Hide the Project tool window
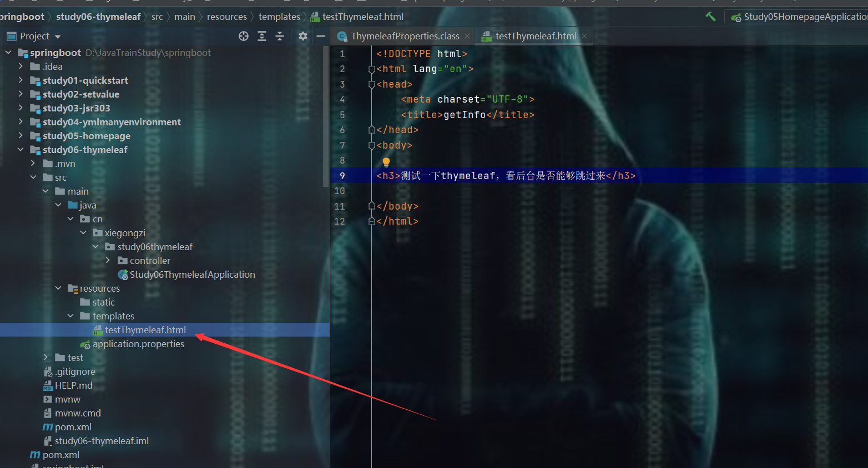Viewport: 868px width, 468px height. (x=321, y=36)
